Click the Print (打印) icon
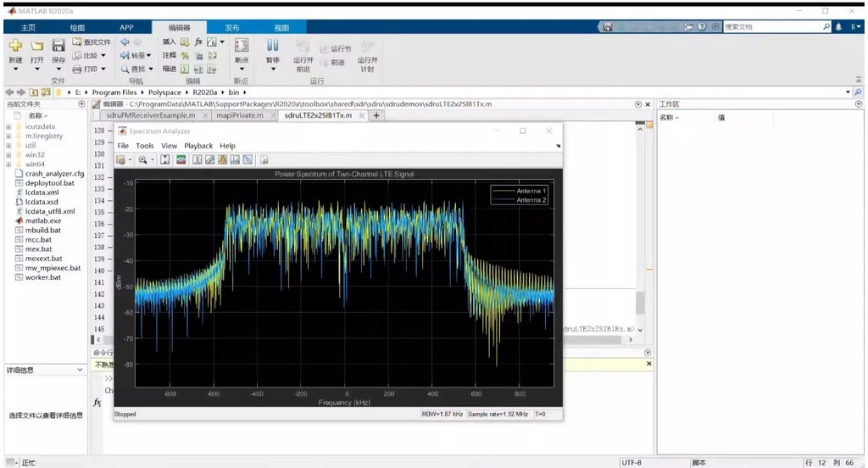This screenshot has width=868, height=468. tap(77, 70)
